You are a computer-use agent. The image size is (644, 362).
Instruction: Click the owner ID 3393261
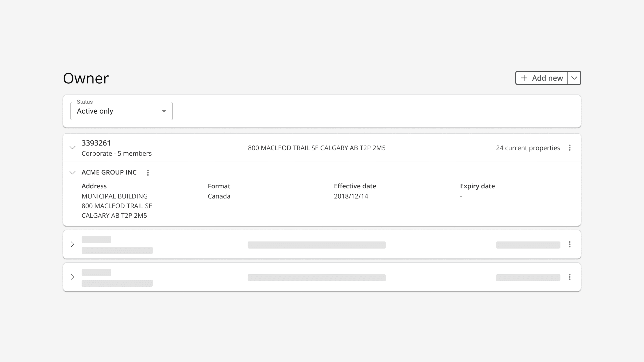point(96,143)
